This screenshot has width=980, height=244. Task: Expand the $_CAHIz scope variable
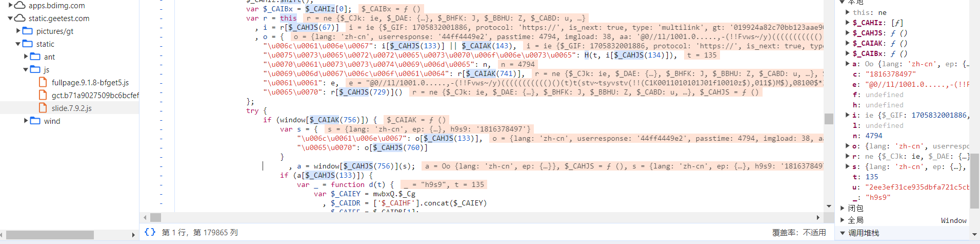848,23
